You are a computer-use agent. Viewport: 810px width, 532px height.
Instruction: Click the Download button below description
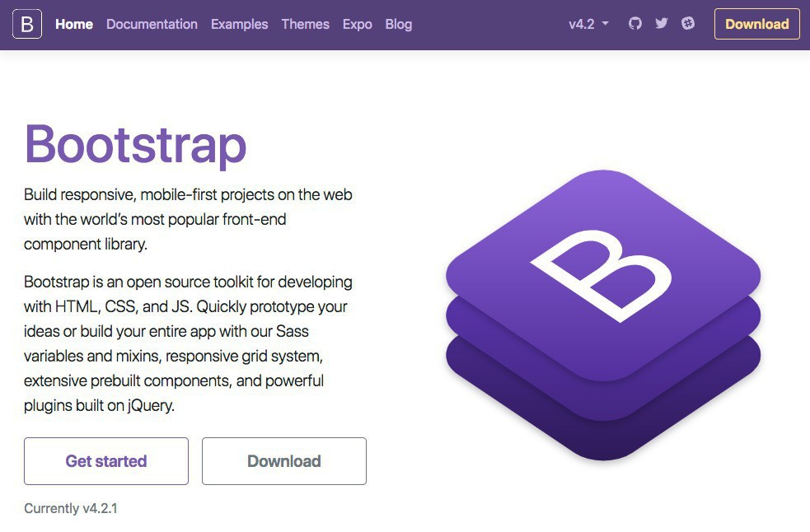point(284,461)
